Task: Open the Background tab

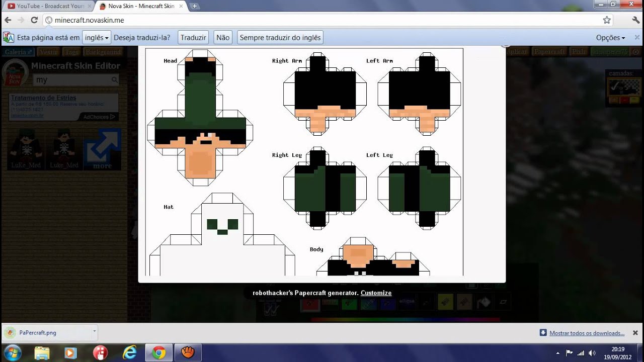Action: tap(103, 52)
